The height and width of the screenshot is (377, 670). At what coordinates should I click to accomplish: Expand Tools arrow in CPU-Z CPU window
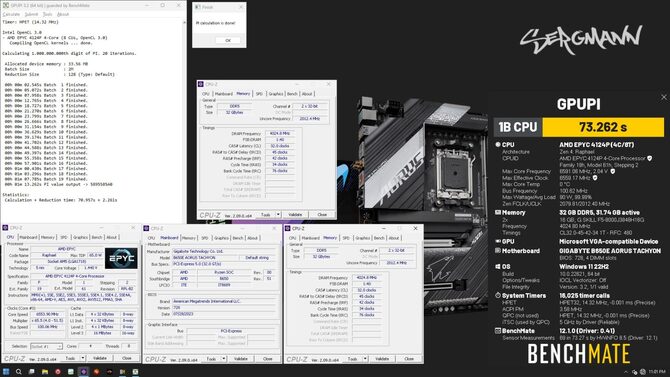click(82, 358)
